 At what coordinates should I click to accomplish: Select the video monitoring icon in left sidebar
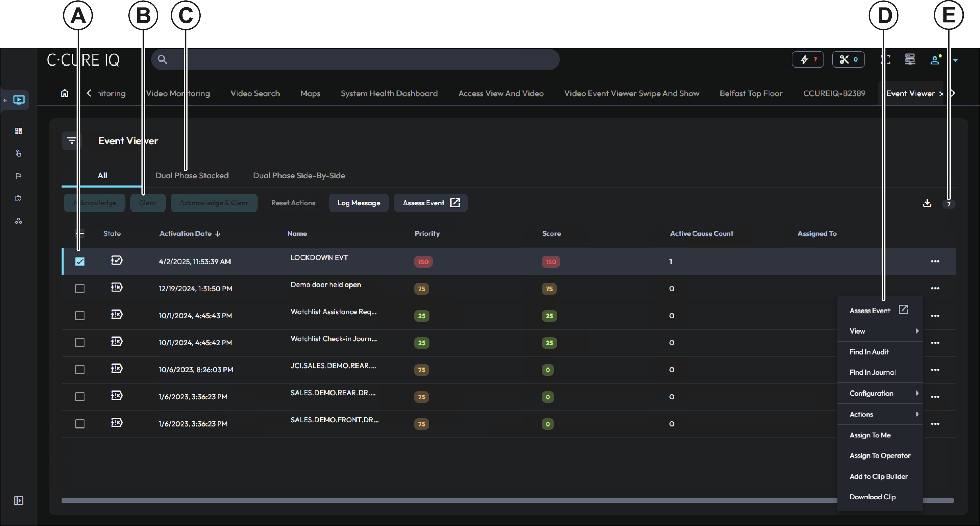click(19, 100)
